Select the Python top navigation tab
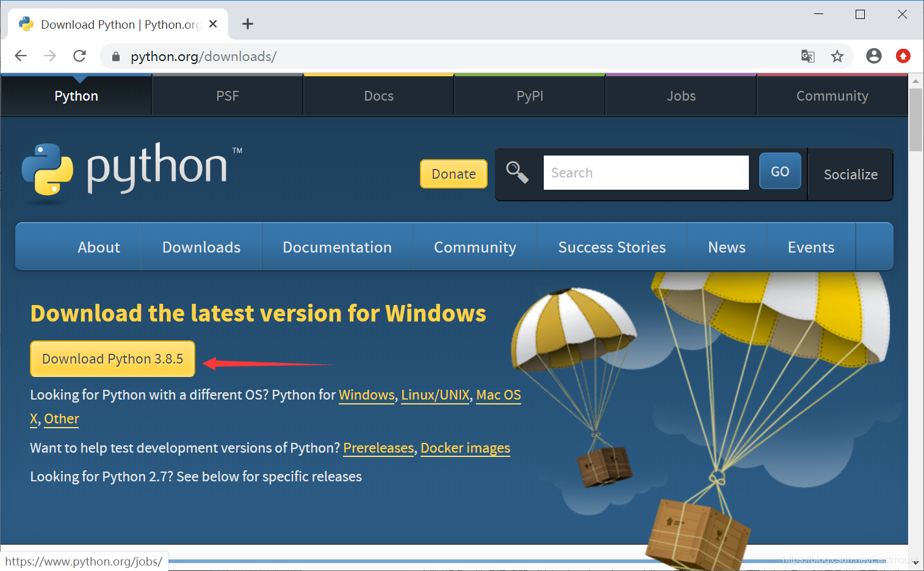924x571 pixels. [76, 96]
